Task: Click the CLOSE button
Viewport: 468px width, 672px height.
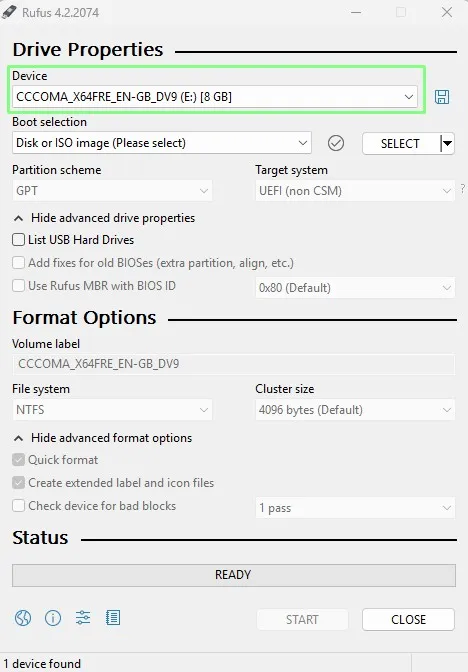Action: [408, 619]
